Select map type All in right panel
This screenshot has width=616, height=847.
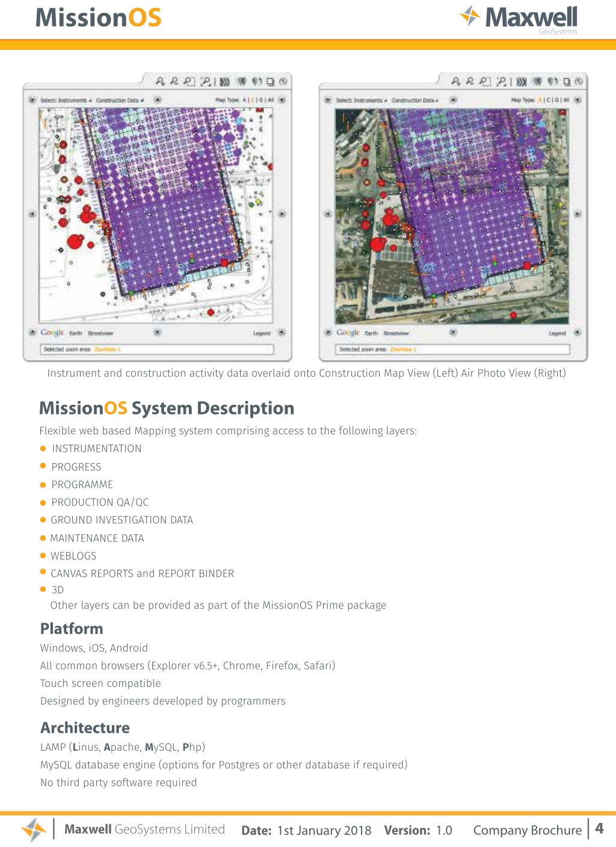click(566, 100)
